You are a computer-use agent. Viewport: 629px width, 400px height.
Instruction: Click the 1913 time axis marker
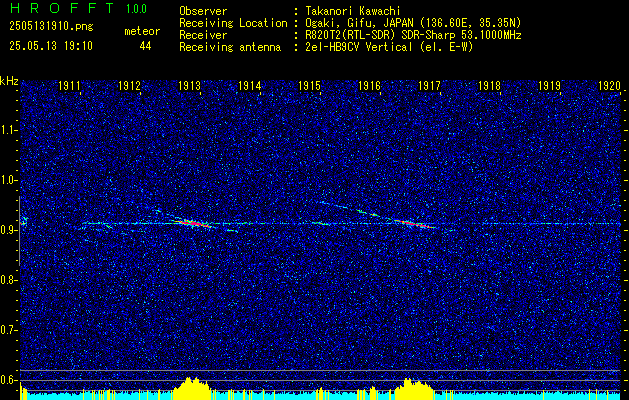coord(190,86)
